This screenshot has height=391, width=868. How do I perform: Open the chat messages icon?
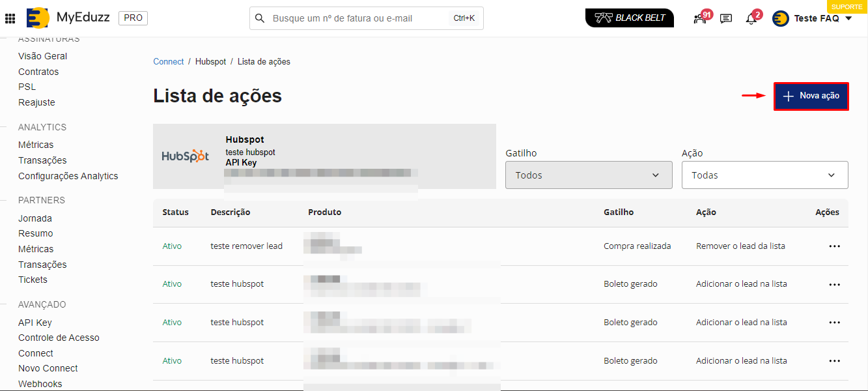[x=726, y=19]
